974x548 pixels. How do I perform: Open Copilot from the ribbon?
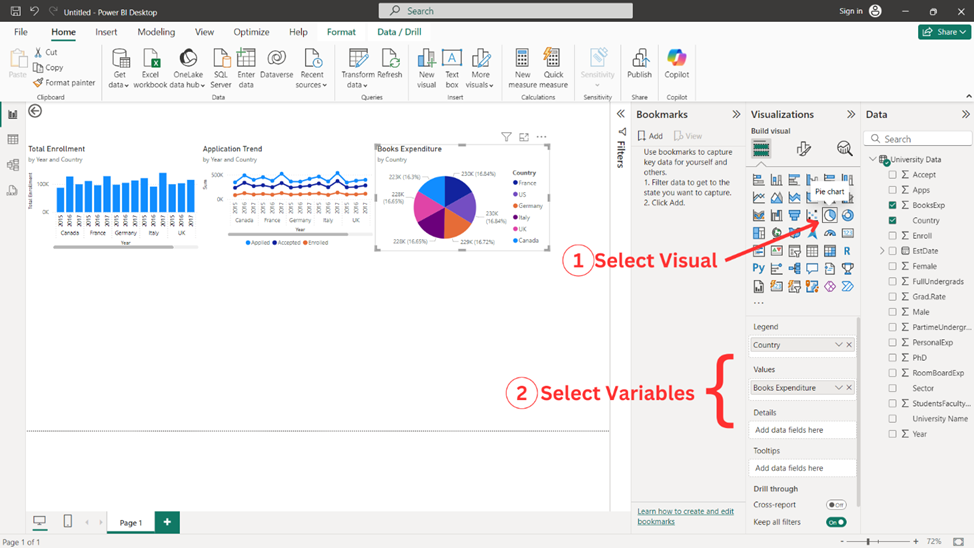[676, 65]
